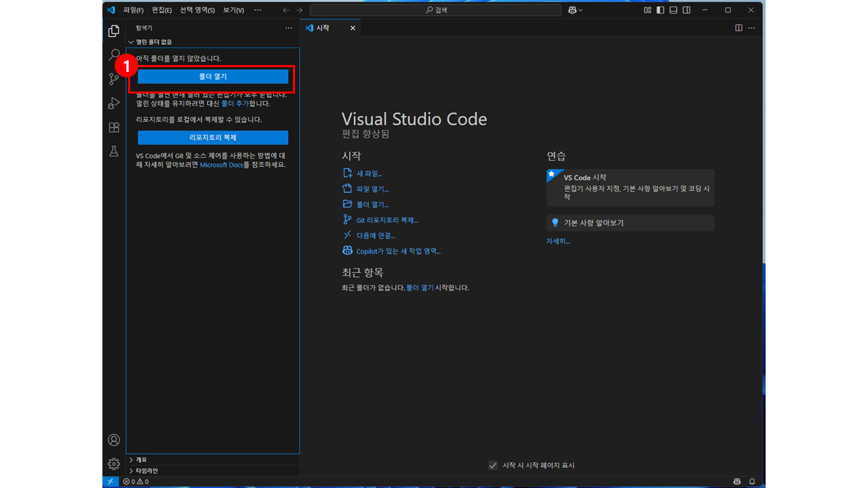Split the editor to the right
This screenshot has width=868, height=488.
(739, 28)
